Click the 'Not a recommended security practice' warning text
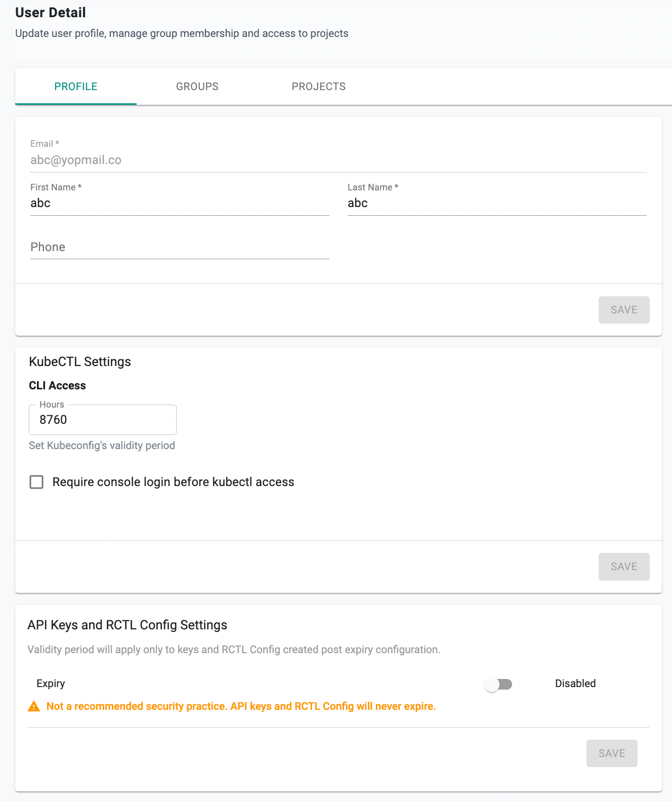The image size is (672, 801). tap(241, 706)
